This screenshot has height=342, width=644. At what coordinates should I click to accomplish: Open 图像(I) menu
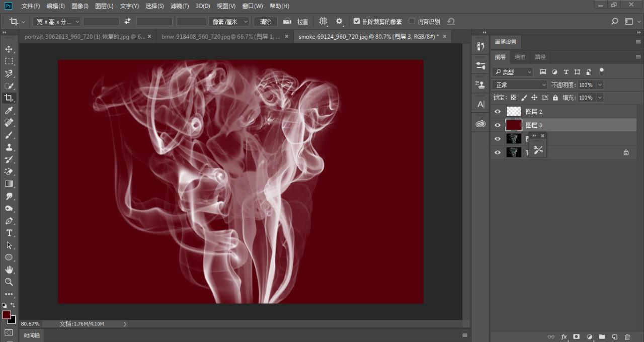point(80,6)
